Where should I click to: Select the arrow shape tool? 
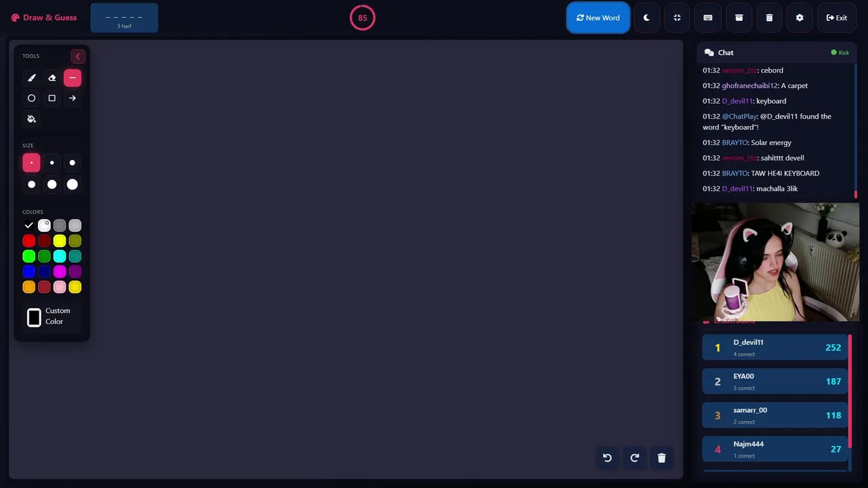click(x=73, y=98)
